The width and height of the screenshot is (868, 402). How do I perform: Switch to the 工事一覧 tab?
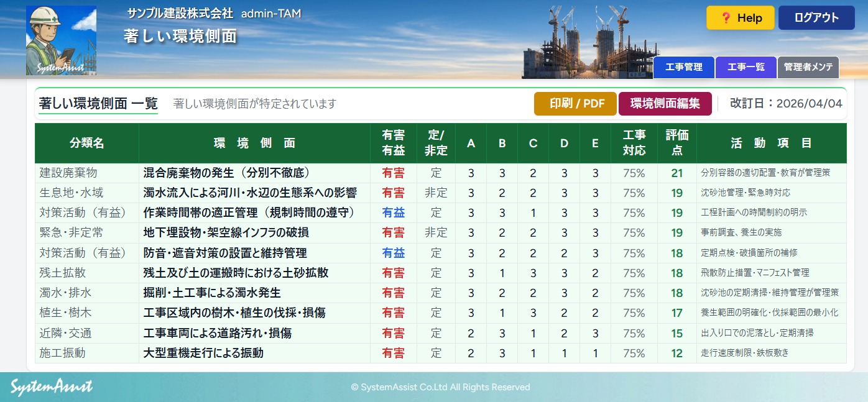(746, 67)
